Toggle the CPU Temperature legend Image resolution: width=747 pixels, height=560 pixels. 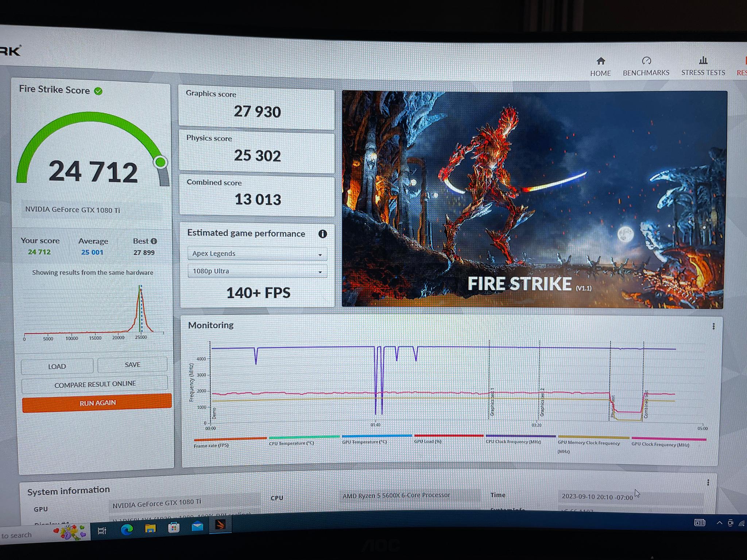[x=304, y=440]
